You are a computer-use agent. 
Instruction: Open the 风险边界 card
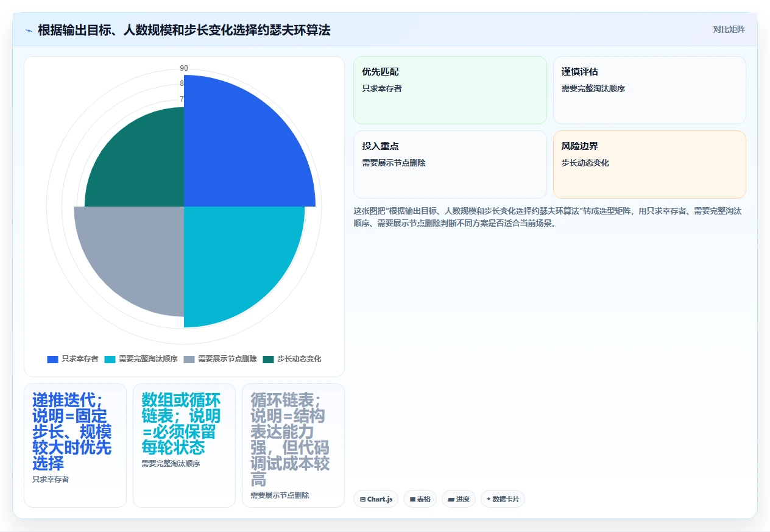649,165
